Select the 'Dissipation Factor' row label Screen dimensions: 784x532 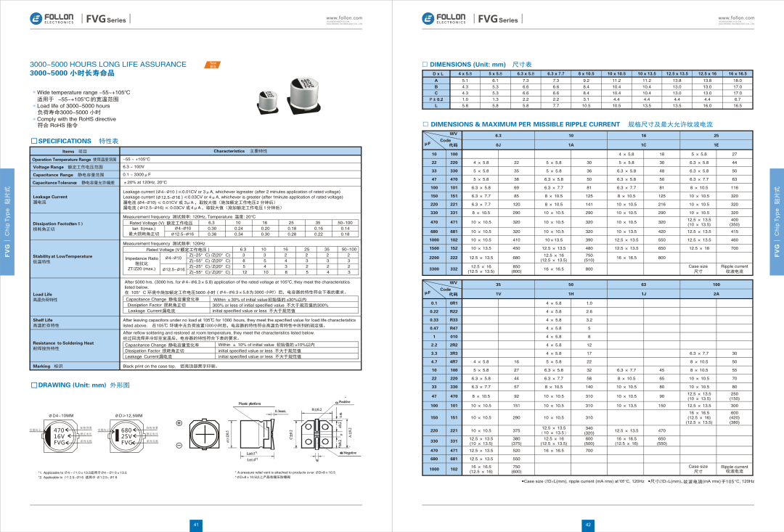coord(75,226)
